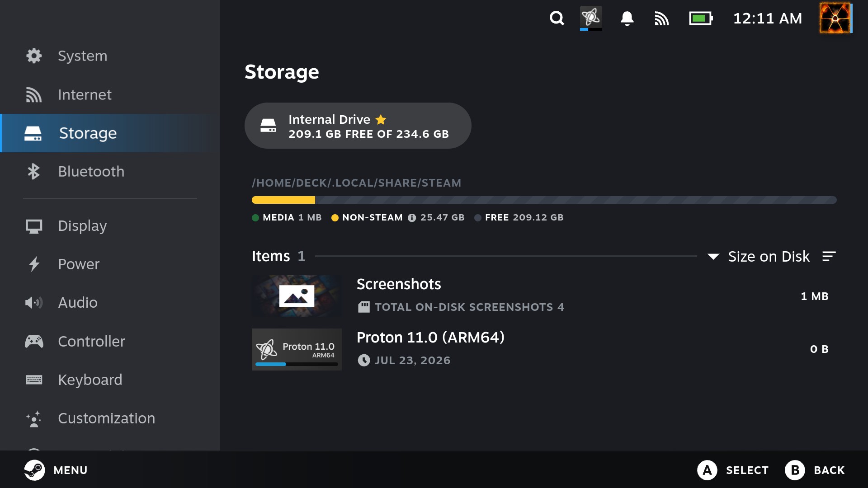Click the MEDIA 1 MB legend text
Image resolution: width=868 pixels, height=488 pixels.
[292, 218]
